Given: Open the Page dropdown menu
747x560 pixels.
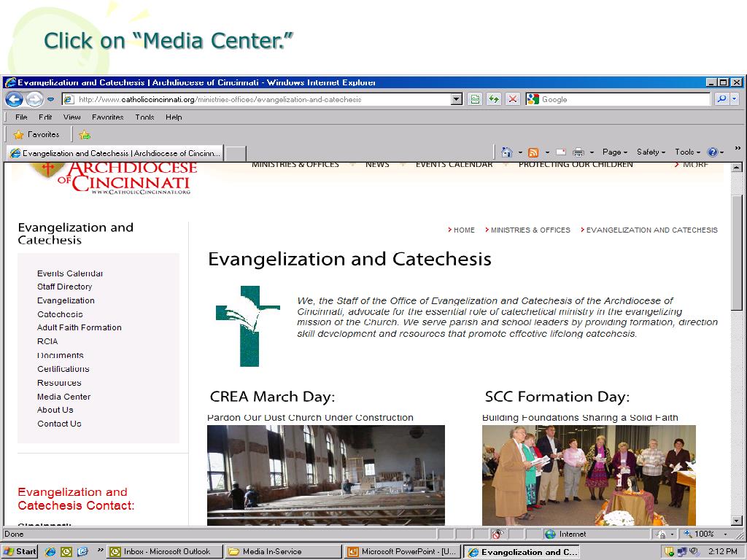Looking at the screenshot, I should 614,152.
